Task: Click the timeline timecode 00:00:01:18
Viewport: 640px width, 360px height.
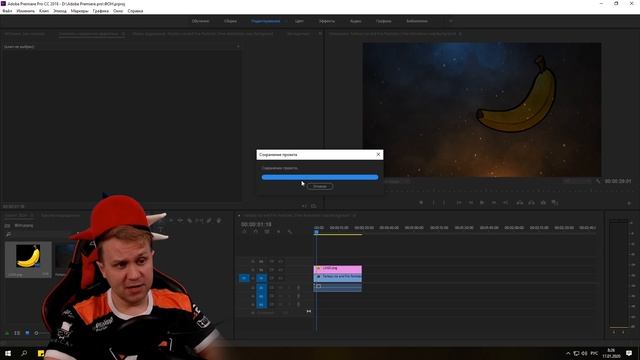Action: click(x=256, y=224)
